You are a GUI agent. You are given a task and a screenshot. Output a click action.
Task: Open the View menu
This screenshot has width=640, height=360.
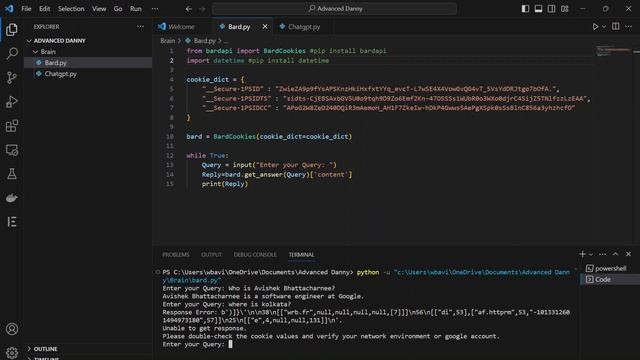pos(99,9)
